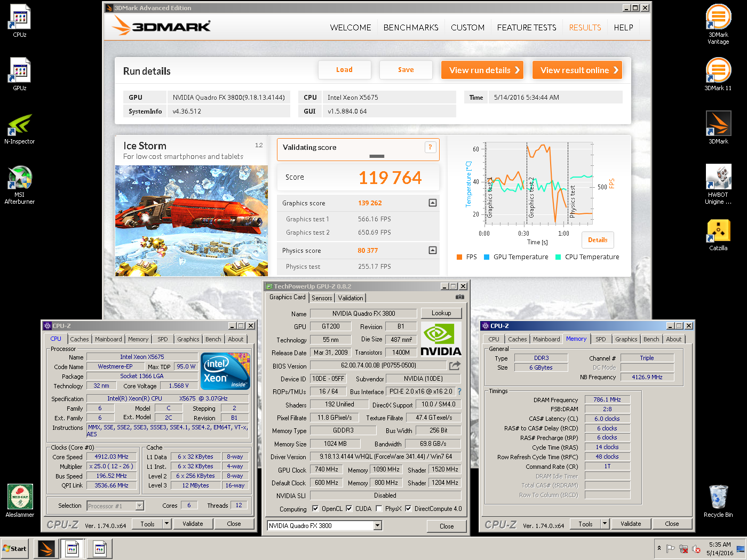The image size is (747, 560).
Task: Click the Validating score help icon
Action: pos(430,147)
